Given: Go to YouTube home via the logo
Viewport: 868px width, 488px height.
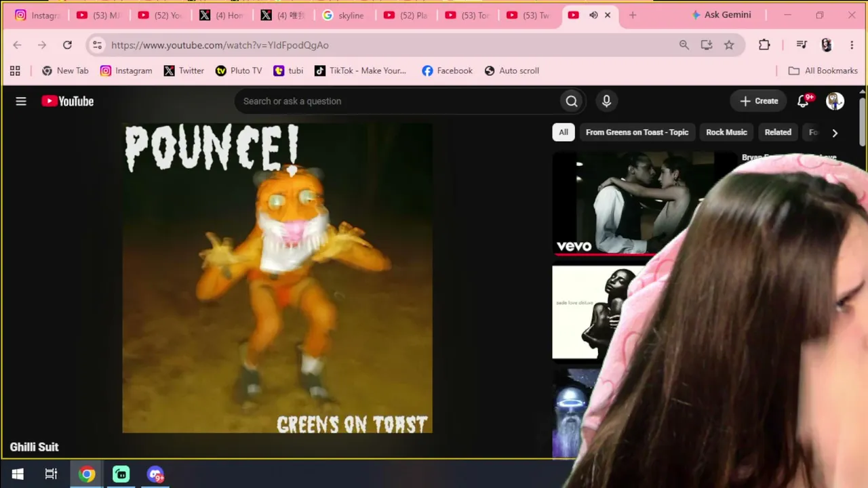Looking at the screenshot, I should click(x=67, y=101).
